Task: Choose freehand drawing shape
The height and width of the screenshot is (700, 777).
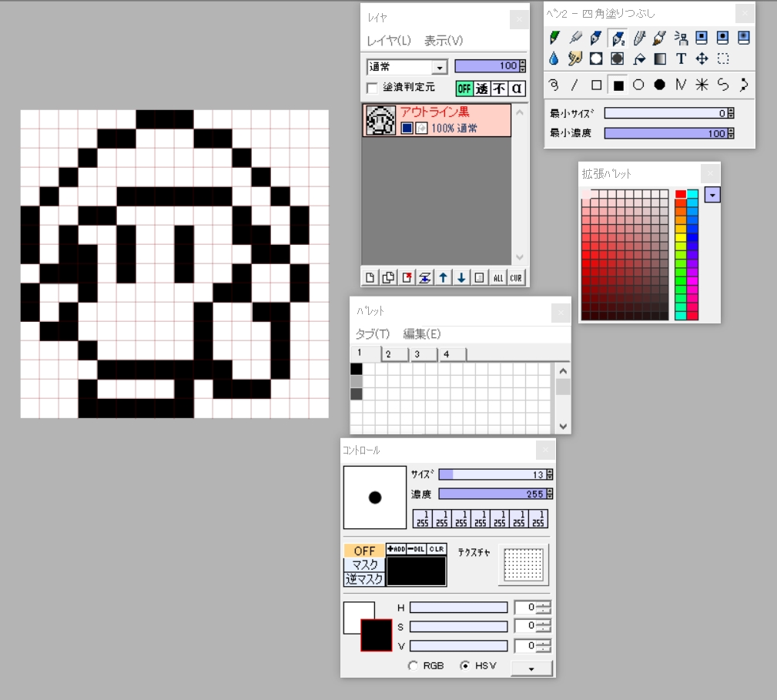Action: (554, 85)
